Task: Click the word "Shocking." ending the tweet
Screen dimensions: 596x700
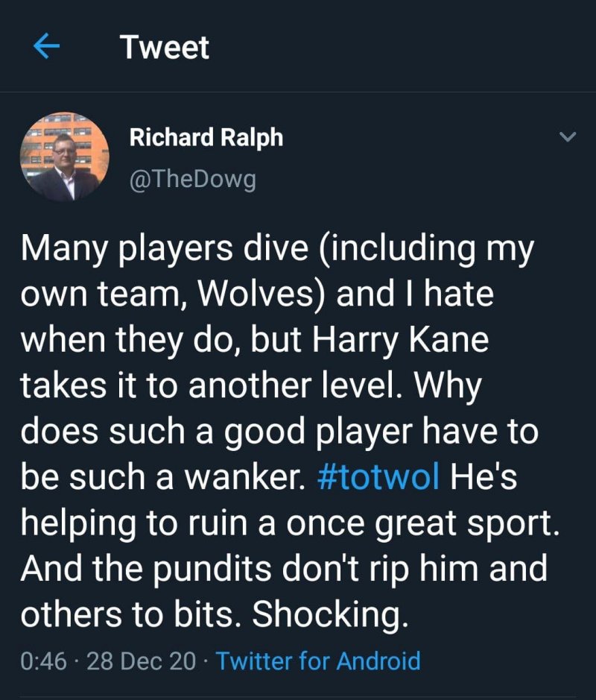Action: coord(331,614)
